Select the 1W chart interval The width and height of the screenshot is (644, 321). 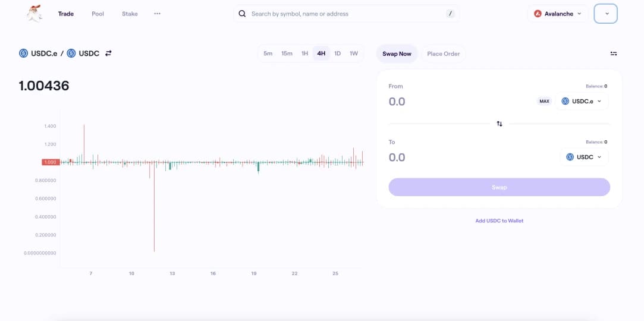(354, 53)
